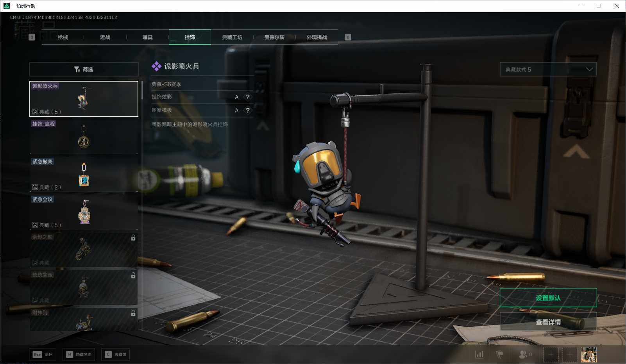Click the Q previous-tab key icon
The height and width of the screenshot is (364, 626).
(32, 37)
